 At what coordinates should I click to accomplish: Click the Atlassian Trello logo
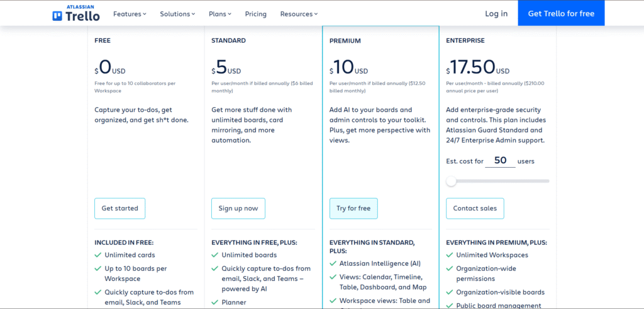[x=76, y=13]
